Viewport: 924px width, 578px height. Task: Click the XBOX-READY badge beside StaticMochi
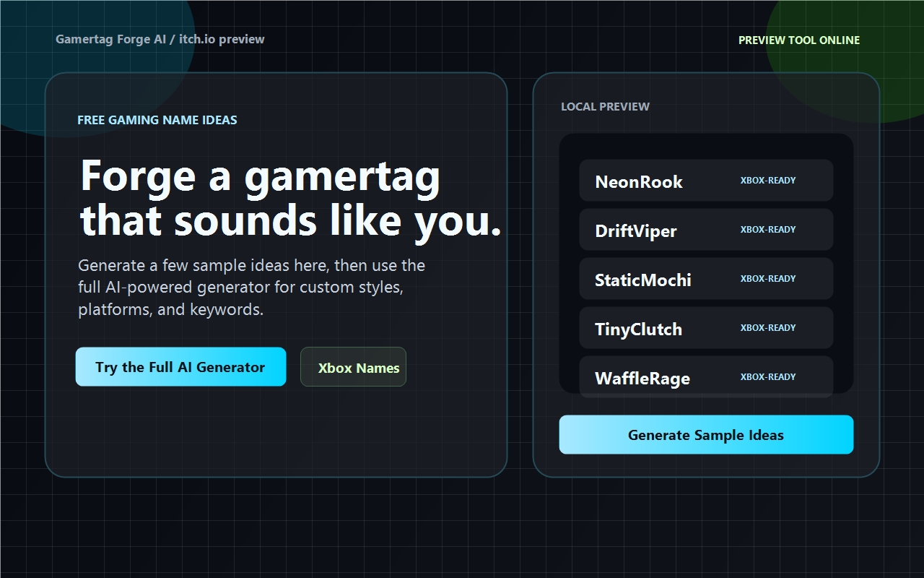(x=769, y=278)
